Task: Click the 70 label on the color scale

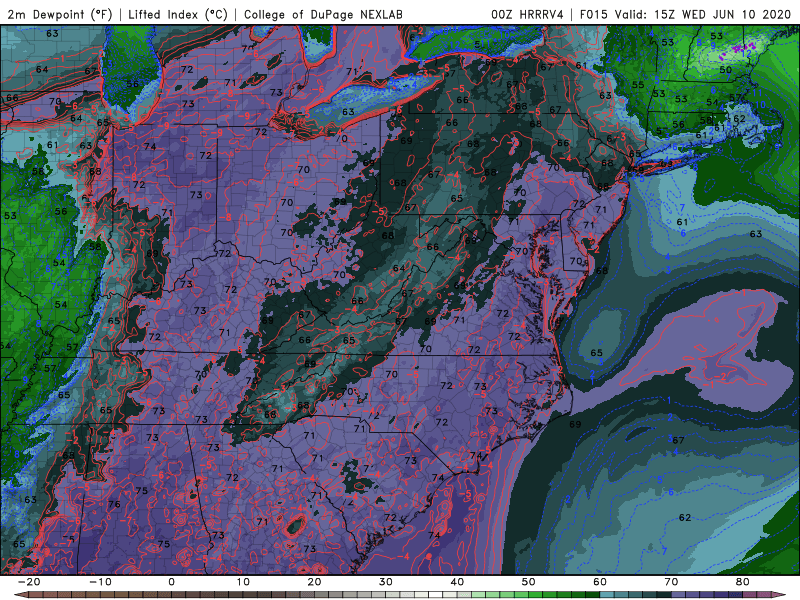Action: (671, 582)
